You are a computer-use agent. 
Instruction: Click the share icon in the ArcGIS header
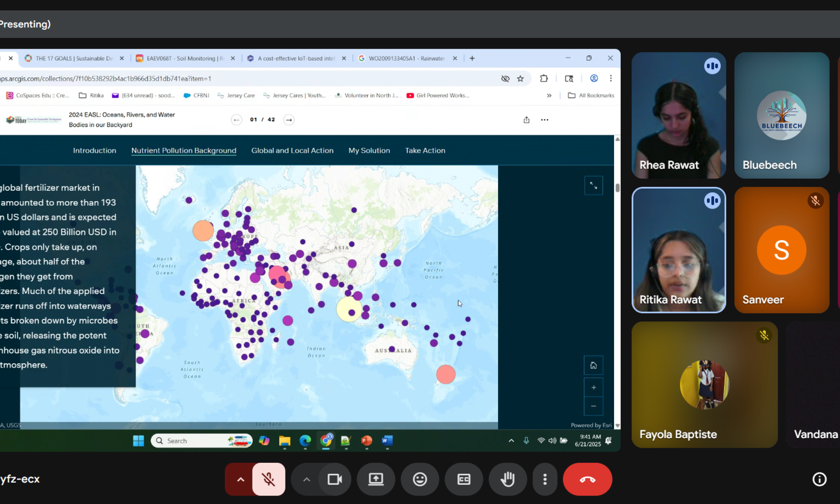pyautogui.click(x=526, y=120)
